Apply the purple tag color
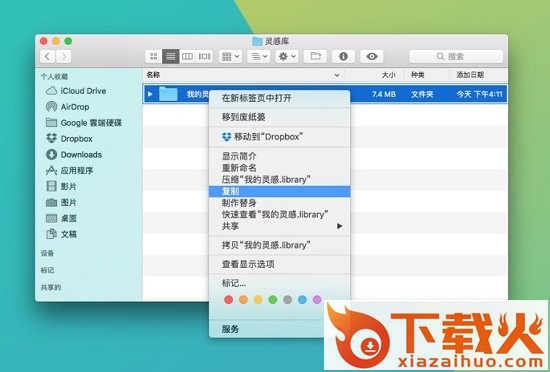 pyautogui.click(x=317, y=300)
